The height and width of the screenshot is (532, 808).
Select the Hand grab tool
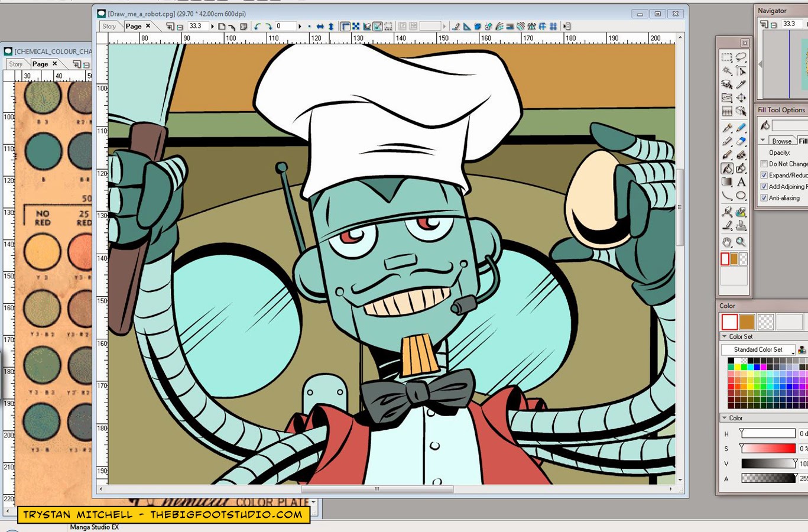click(727, 242)
